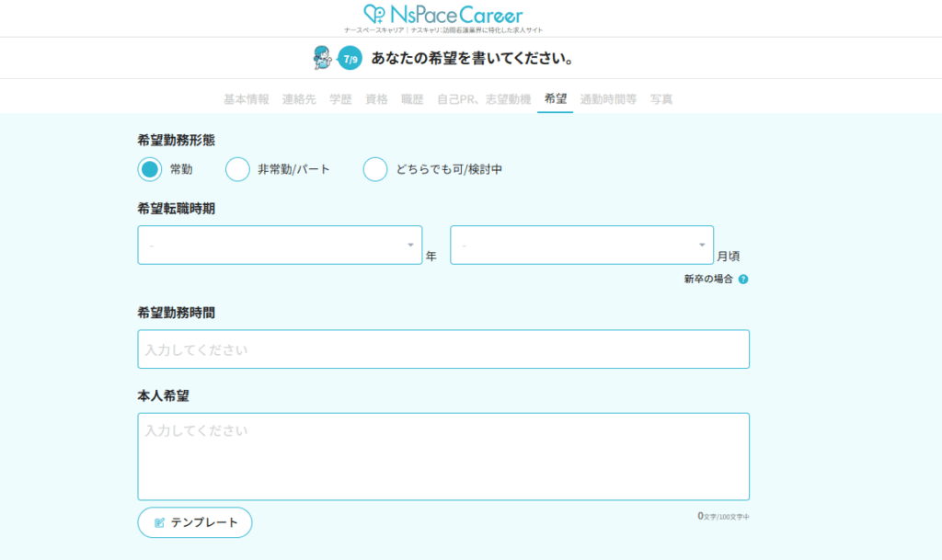The image size is (942, 560).
Task: Click the pencil icon in テンプレート button
Action: click(x=159, y=522)
